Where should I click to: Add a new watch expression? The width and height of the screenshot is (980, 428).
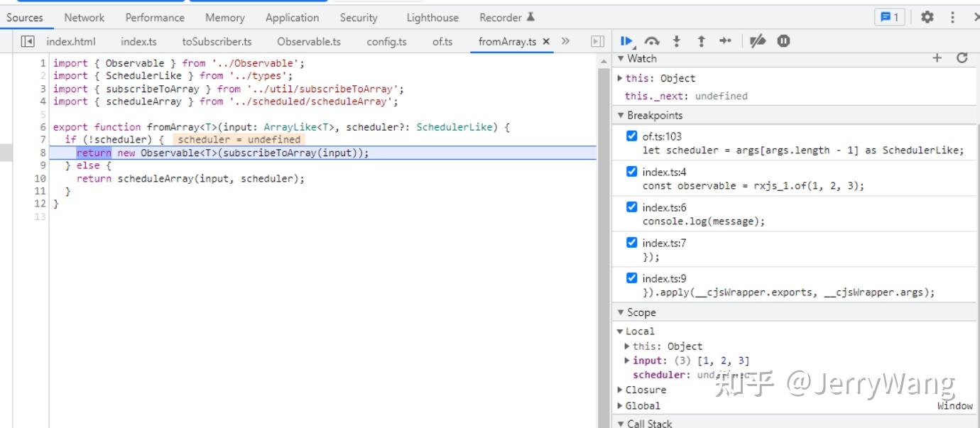point(937,58)
